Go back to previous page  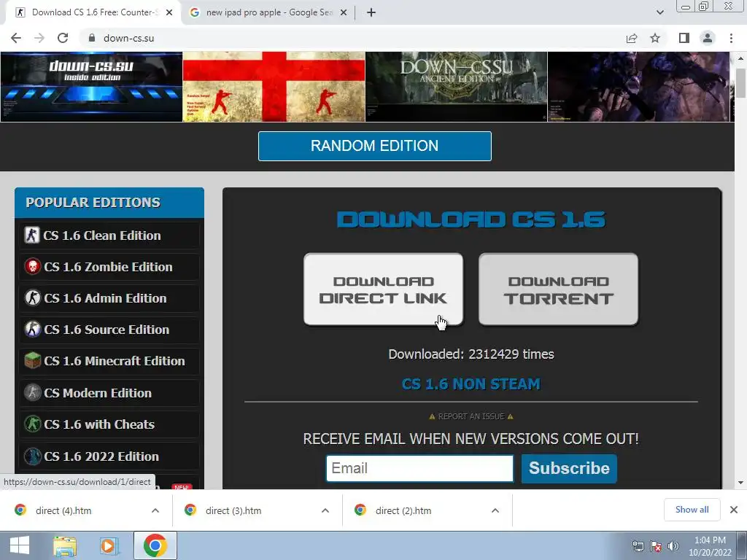pos(16,38)
